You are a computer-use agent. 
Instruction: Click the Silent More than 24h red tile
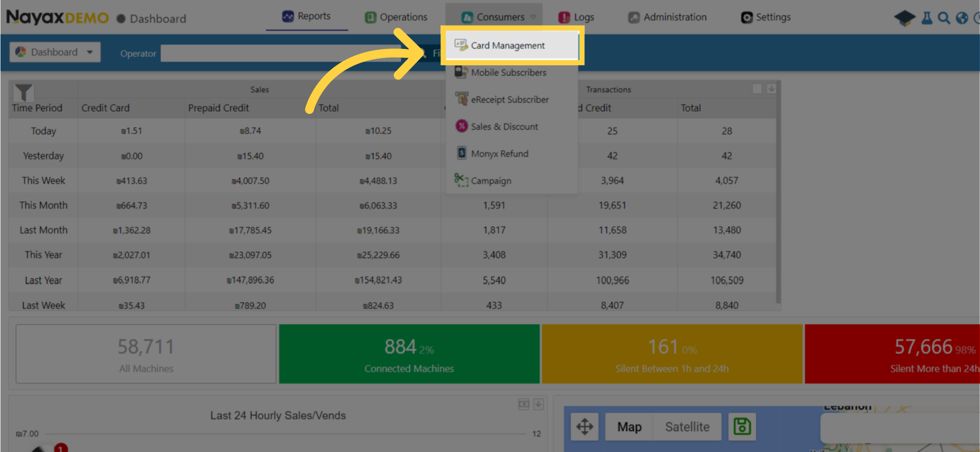point(892,354)
